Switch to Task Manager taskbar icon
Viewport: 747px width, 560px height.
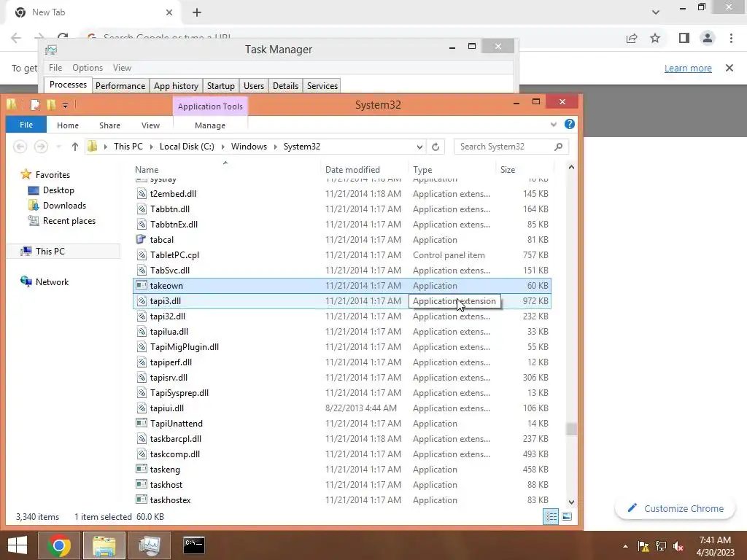150,545
